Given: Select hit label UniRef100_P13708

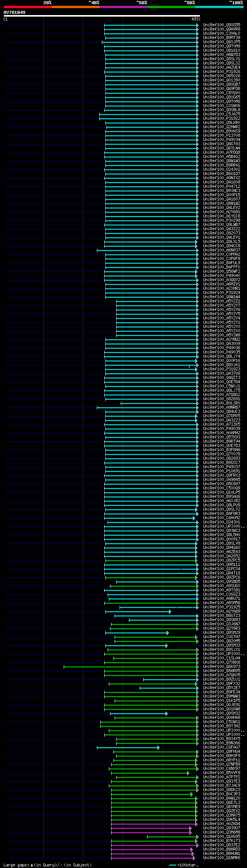Looking at the screenshot, I should [x=222, y=135].
